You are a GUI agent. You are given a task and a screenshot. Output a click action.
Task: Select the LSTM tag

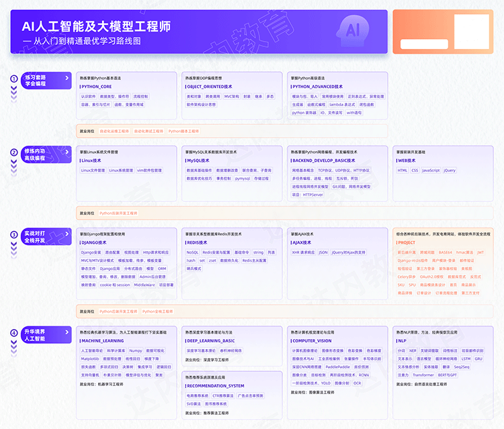click(466, 359)
